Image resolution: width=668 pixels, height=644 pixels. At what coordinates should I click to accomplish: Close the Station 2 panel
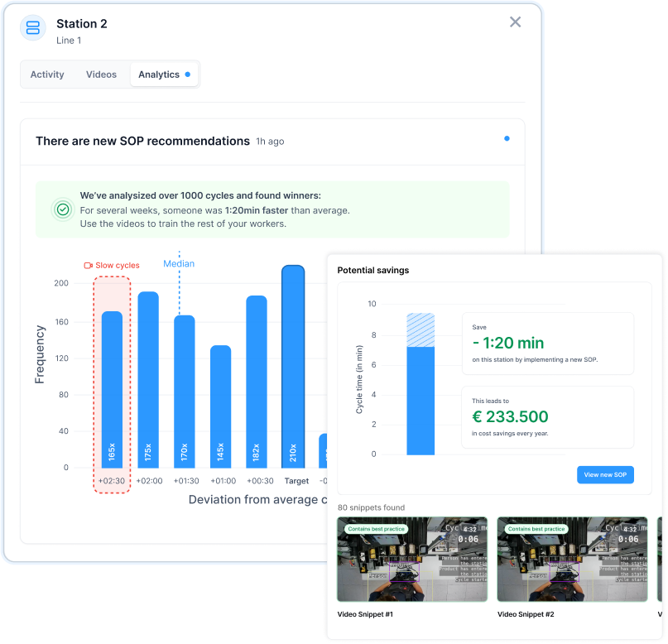[515, 22]
